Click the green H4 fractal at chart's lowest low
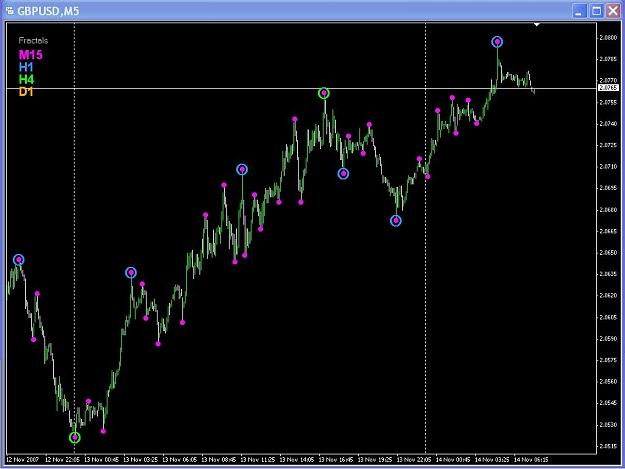 pyautogui.click(x=75, y=438)
